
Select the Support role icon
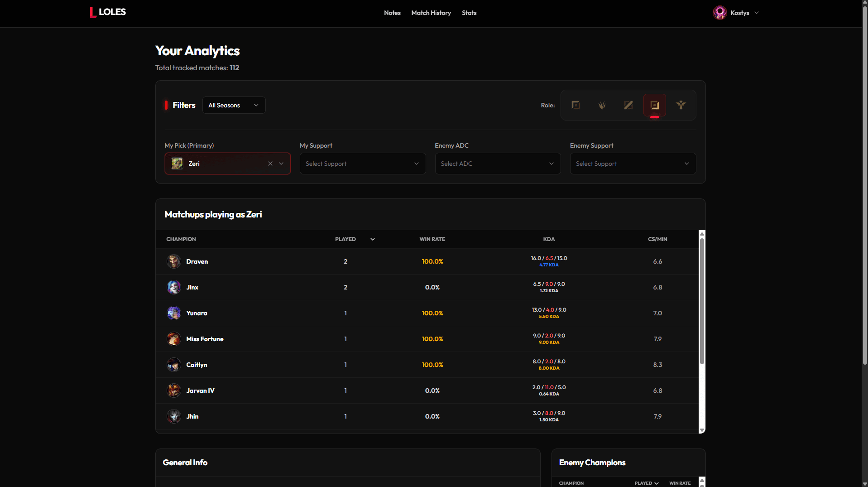pyautogui.click(x=681, y=105)
